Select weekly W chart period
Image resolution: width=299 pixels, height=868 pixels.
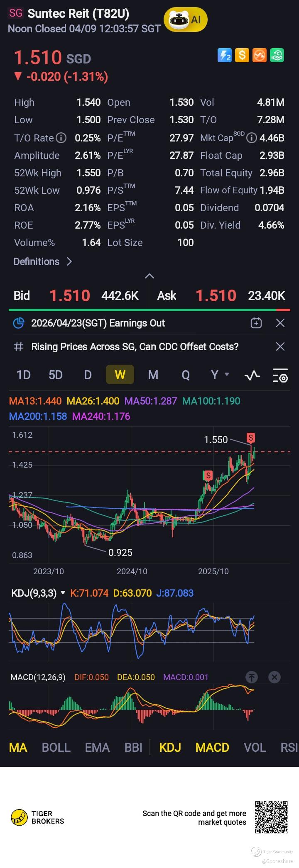click(x=120, y=375)
